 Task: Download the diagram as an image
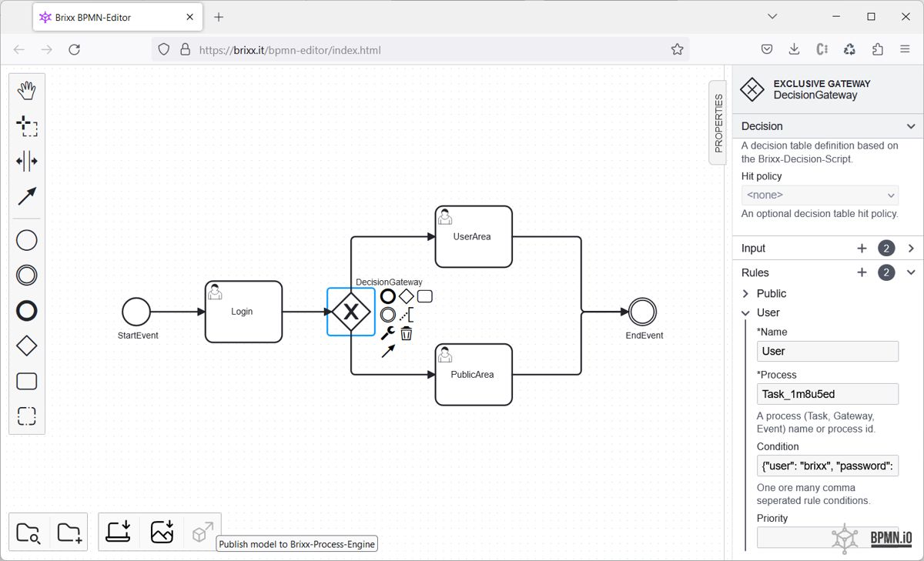click(x=162, y=533)
